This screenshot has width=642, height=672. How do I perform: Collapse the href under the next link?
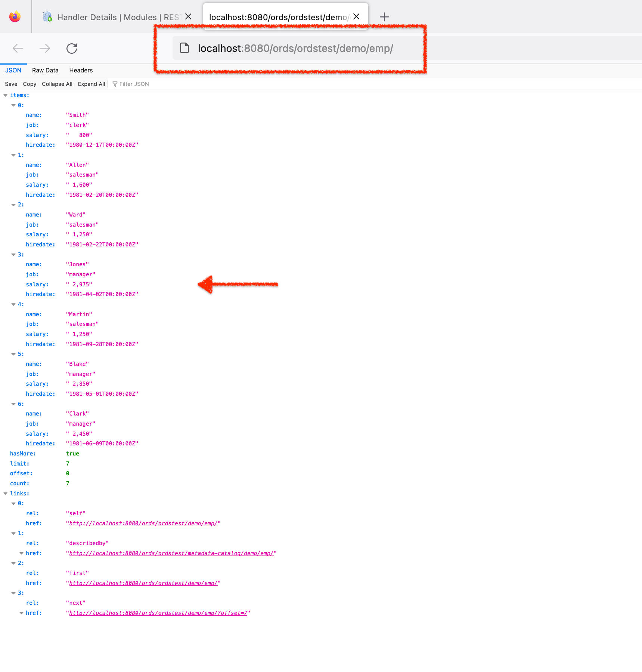point(21,613)
